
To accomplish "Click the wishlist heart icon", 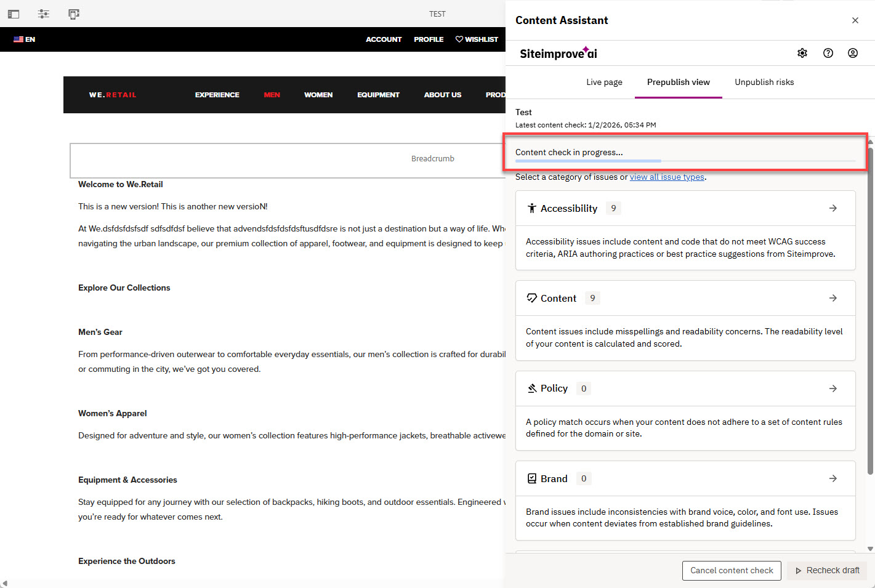I will (x=459, y=39).
